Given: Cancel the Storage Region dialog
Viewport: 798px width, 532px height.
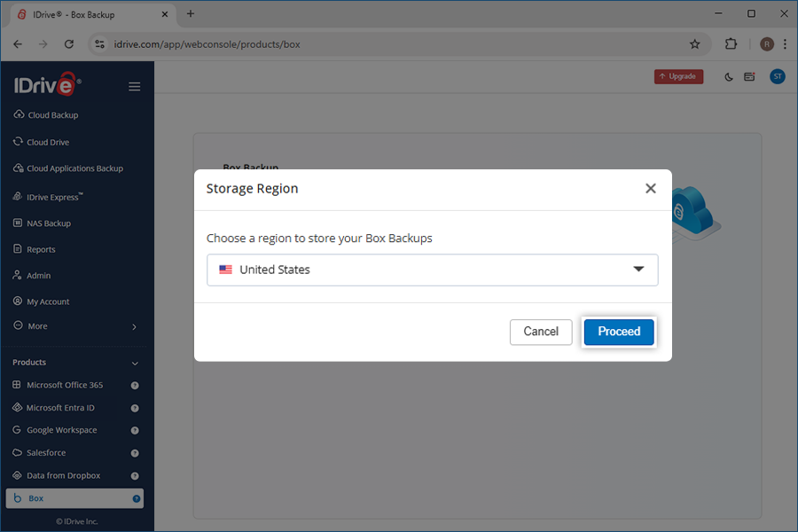Looking at the screenshot, I should pyautogui.click(x=541, y=332).
